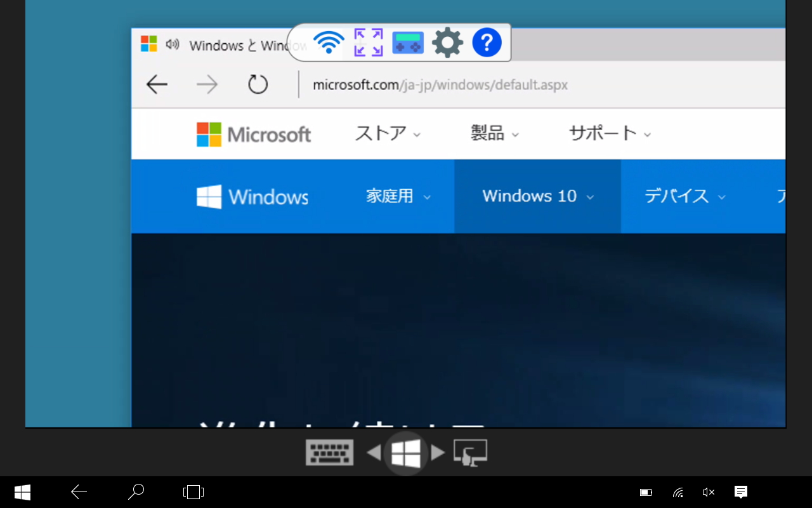
Task: Open the settings gear icon
Action: 447,43
